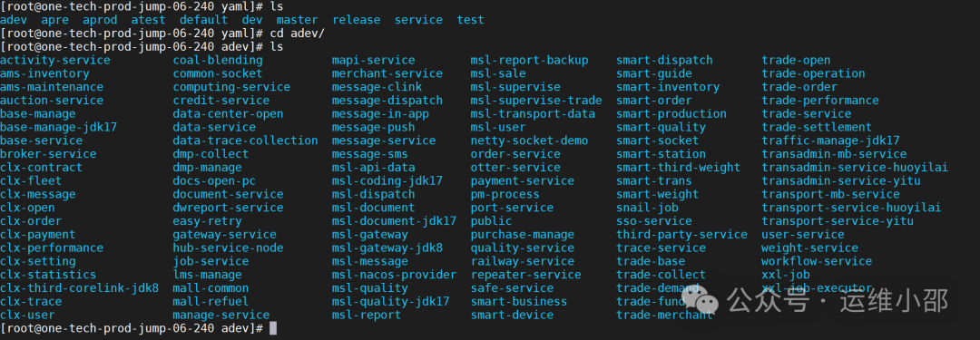Screen dimensions: 980x340
Task: Click the third-party-service entry
Action: pyautogui.click(x=681, y=235)
